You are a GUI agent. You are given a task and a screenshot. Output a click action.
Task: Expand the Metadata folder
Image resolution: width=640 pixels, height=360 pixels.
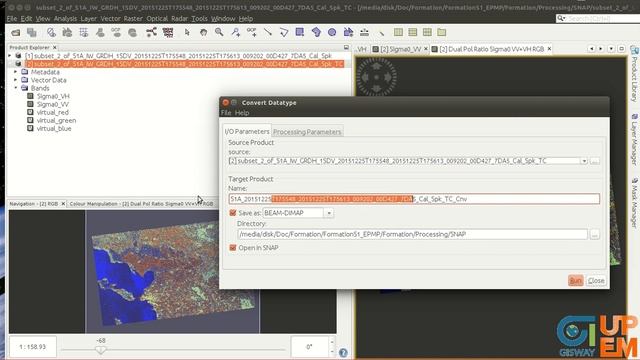pyautogui.click(x=16, y=72)
